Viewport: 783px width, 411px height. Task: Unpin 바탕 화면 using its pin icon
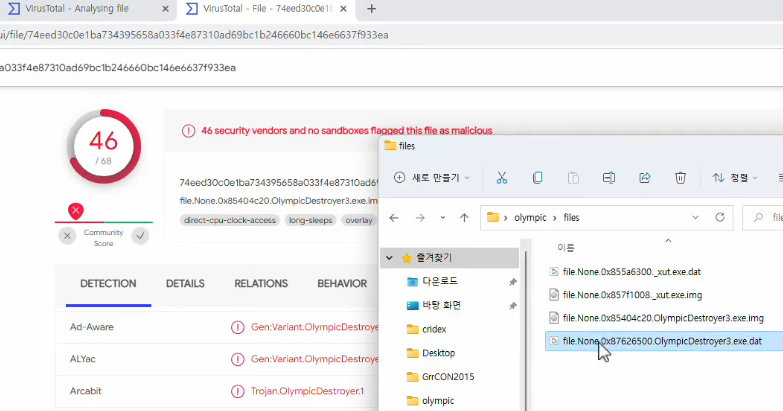[x=512, y=306]
